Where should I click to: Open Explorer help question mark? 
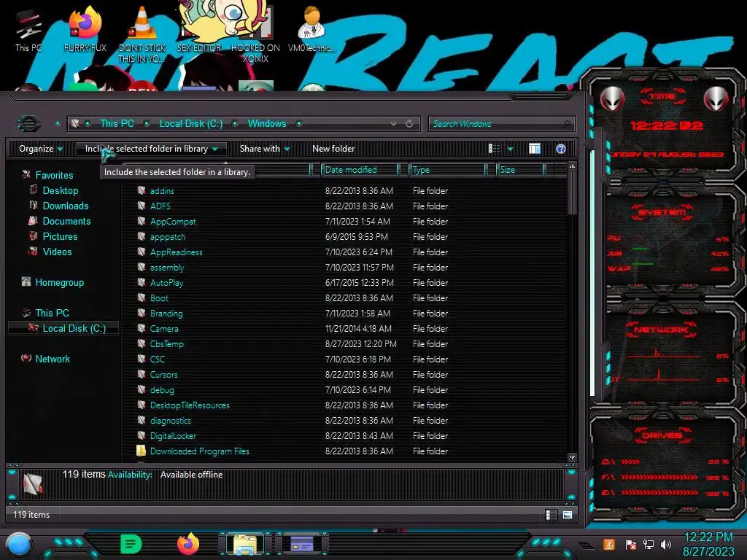pos(561,149)
